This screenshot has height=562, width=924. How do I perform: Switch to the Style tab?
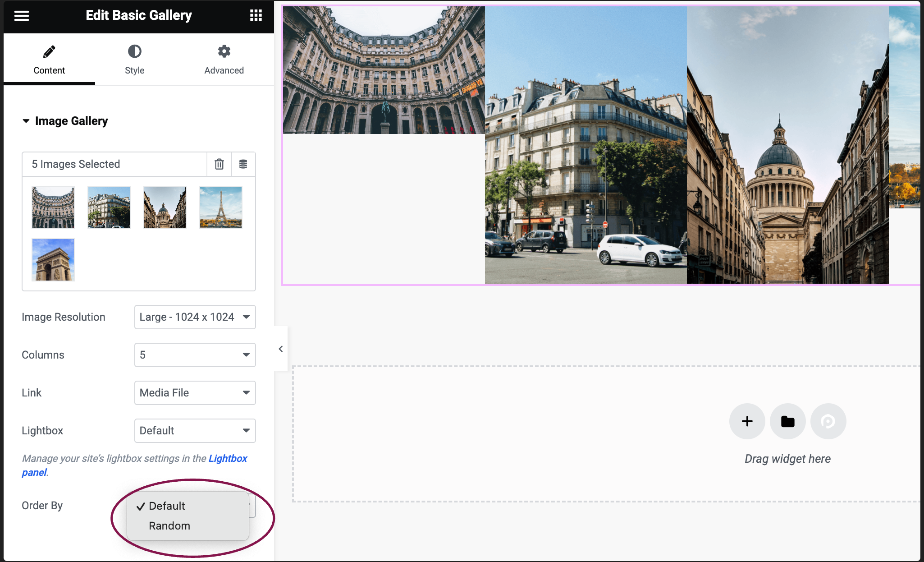coord(135,60)
